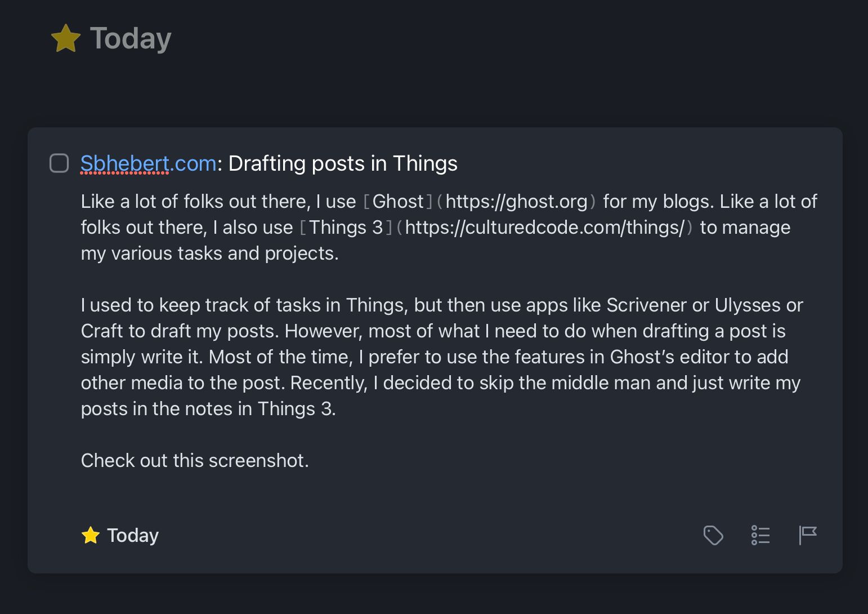The width and height of the screenshot is (868, 614).
Task: Click the word Ulysses in the notes
Action: [x=748, y=305]
